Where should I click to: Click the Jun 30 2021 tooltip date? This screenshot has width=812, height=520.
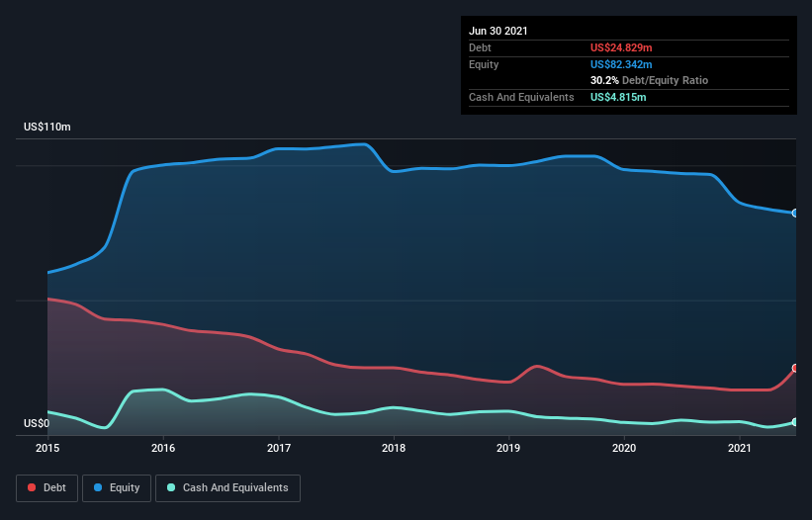(x=498, y=31)
